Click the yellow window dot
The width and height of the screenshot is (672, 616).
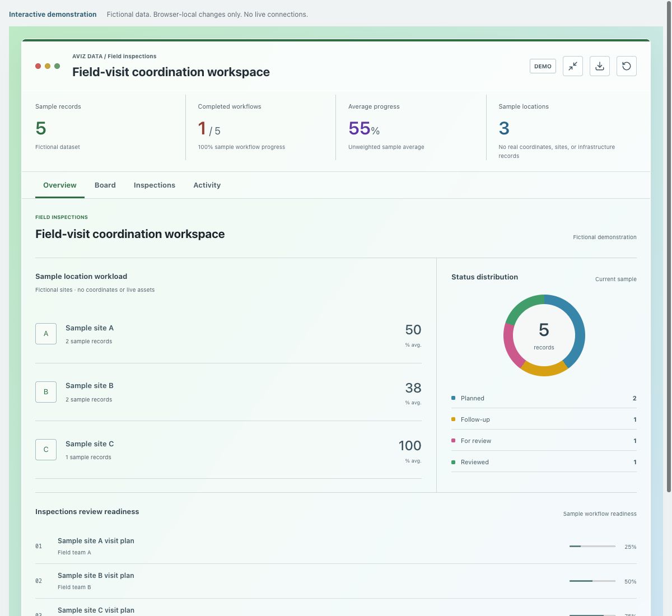pos(48,66)
